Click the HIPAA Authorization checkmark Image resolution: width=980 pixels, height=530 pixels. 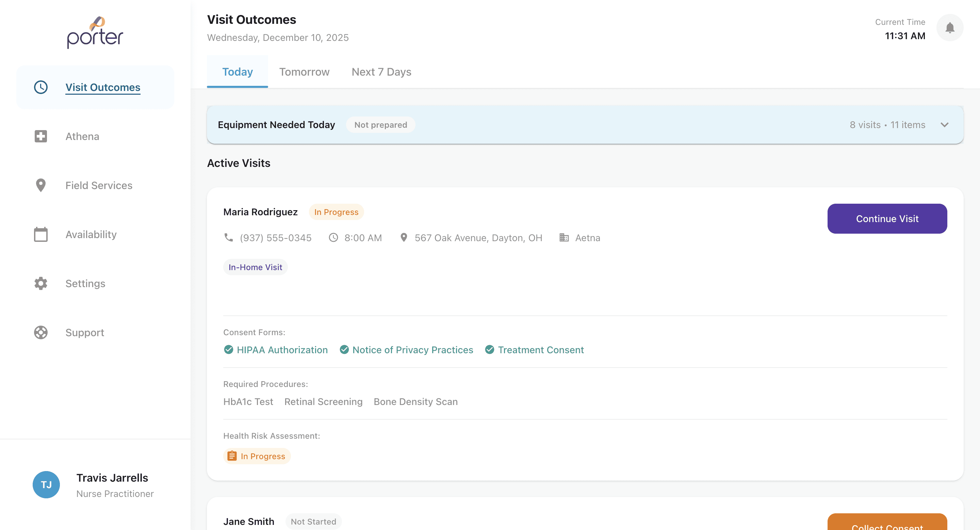pyautogui.click(x=228, y=349)
